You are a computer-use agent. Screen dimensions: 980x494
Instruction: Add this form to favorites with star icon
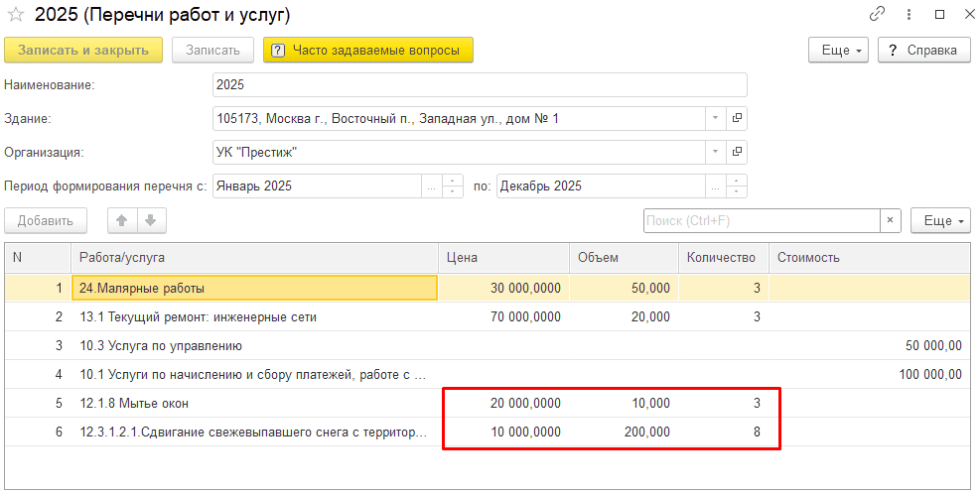click(16, 15)
